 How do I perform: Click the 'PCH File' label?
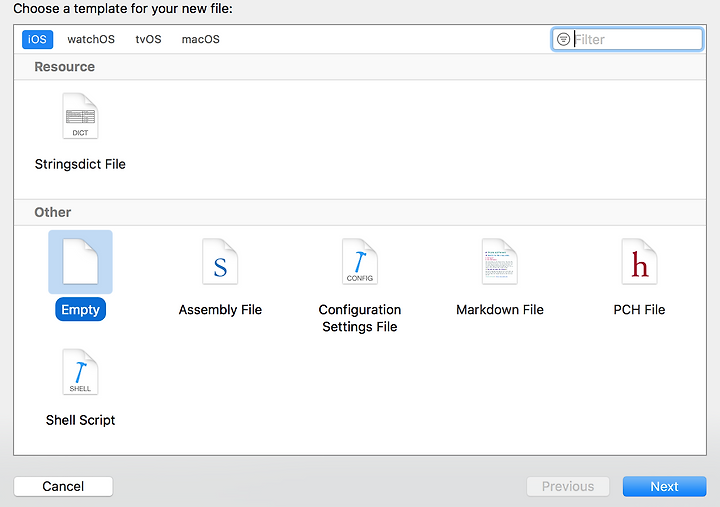pos(639,310)
